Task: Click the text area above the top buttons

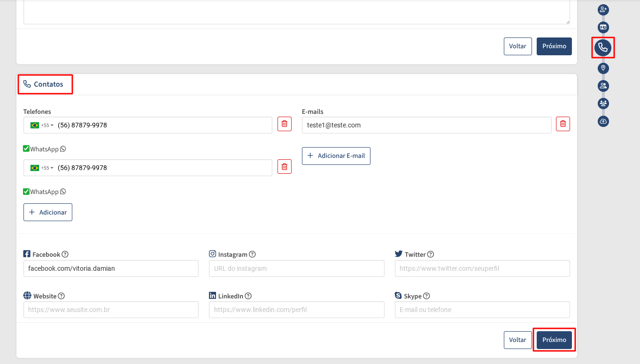Action: click(x=297, y=12)
